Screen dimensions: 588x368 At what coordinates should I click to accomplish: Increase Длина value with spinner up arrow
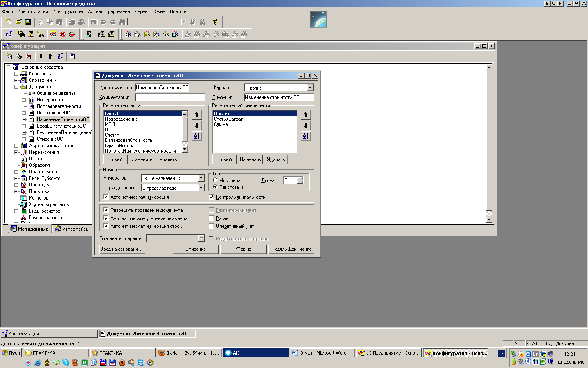(300, 178)
